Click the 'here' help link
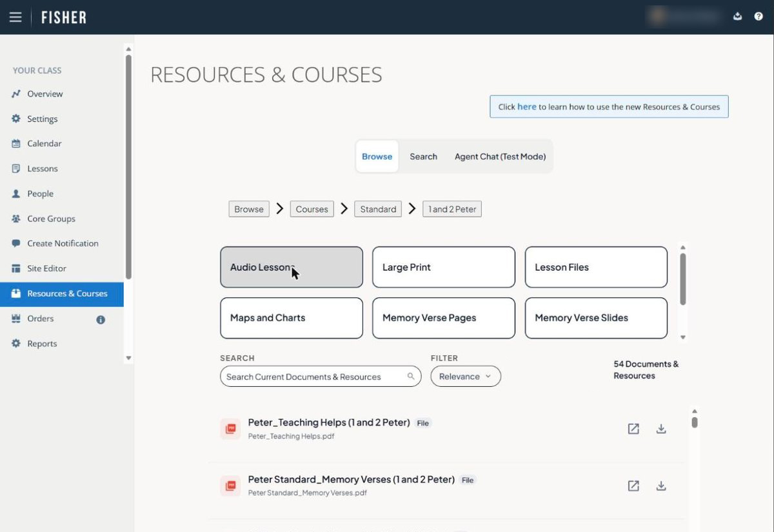This screenshot has width=774, height=532. [527, 107]
